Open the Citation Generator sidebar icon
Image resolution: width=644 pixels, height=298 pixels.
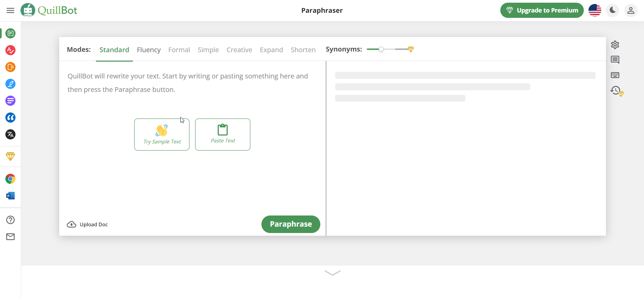pyautogui.click(x=10, y=118)
